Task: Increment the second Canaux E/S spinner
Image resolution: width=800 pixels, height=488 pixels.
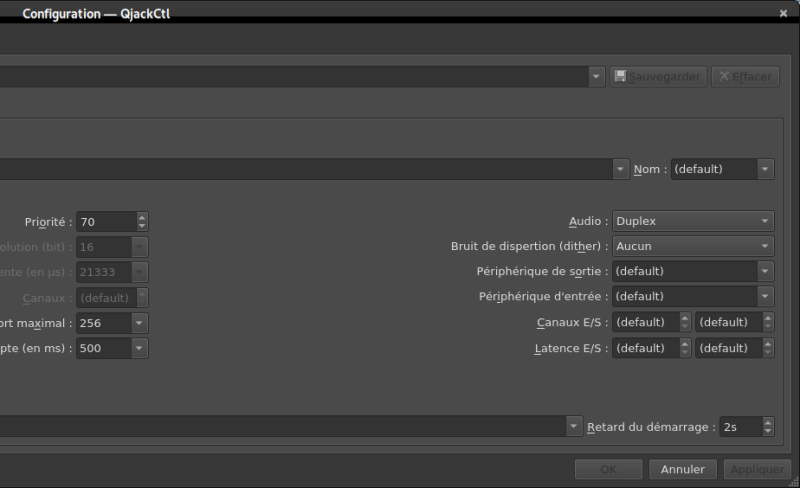Action: click(768, 318)
